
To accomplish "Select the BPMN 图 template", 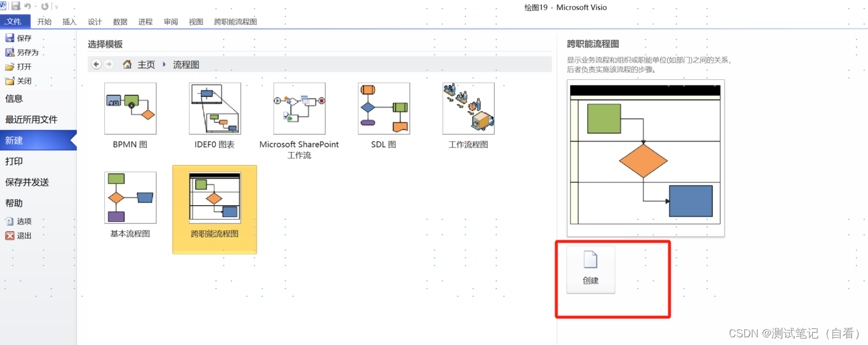I will [x=130, y=115].
